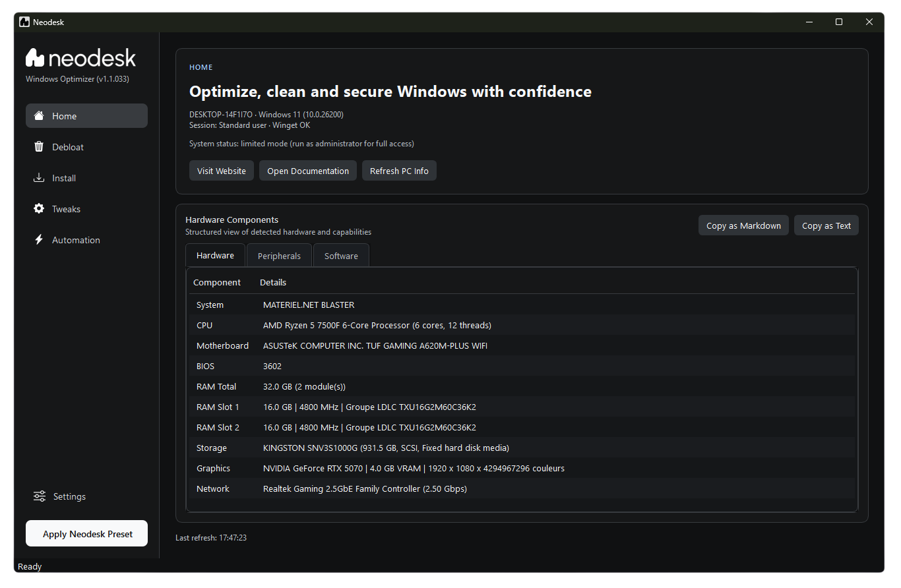Screen dimensions: 901x588
Task: Switch to the Software tab
Action: pos(341,256)
